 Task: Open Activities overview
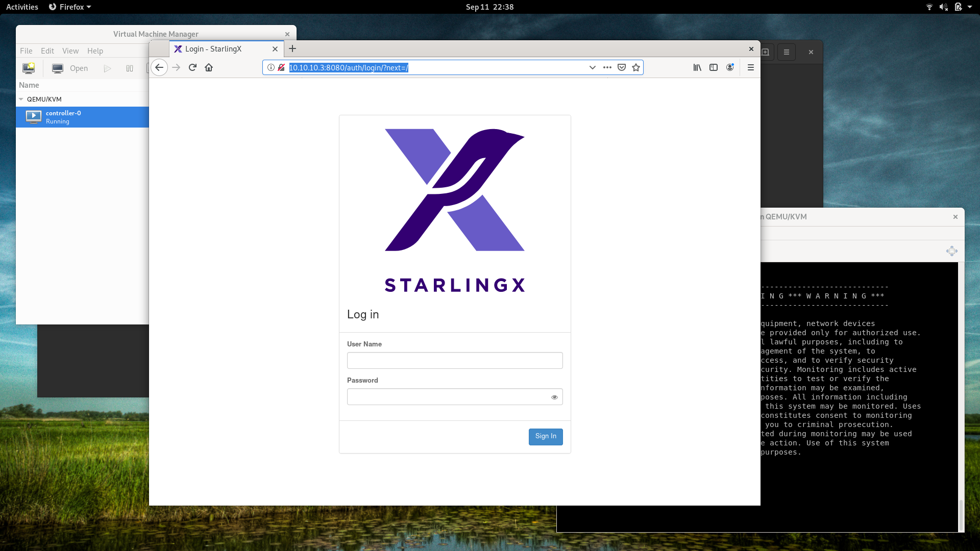[x=22, y=7]
